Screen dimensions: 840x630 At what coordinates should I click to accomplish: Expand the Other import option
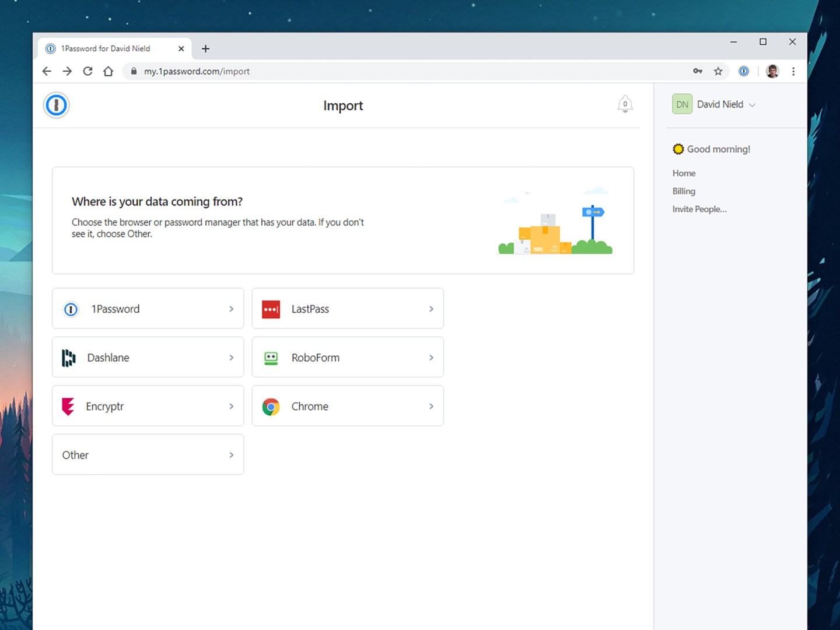tap(232, 455)
